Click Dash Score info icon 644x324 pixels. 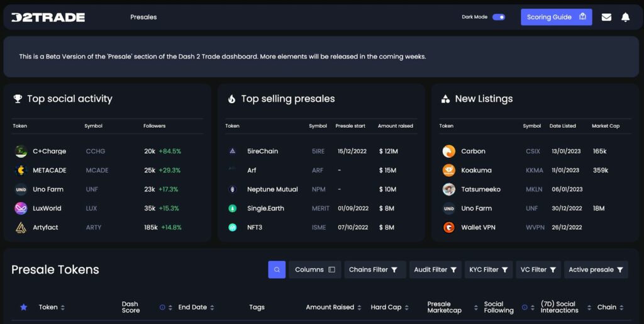162,308
